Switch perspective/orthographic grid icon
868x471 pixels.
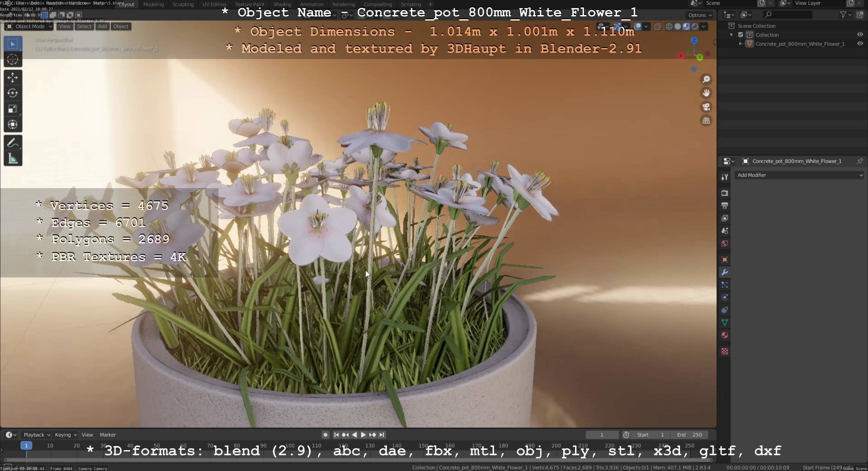(706, 121)
